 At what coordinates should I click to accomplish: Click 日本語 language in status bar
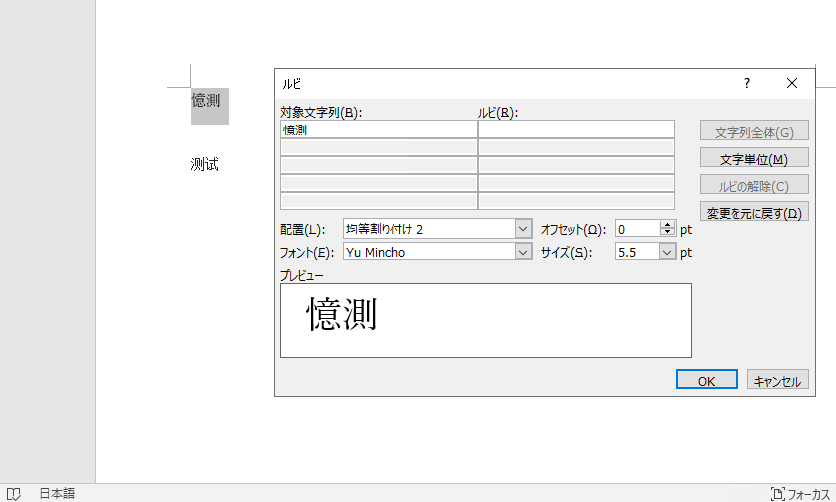pyautogui.click(x=57, y=493)
